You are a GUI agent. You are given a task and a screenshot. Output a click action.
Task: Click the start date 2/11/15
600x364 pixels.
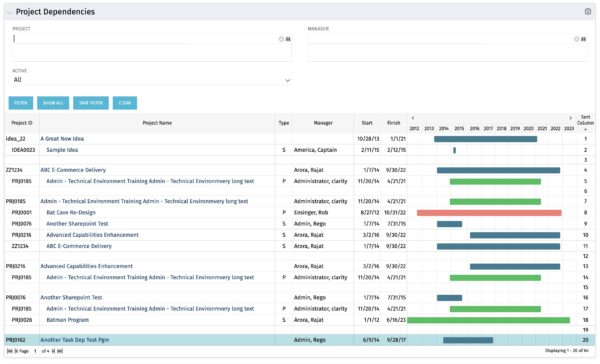pyautogui.click(x=370, y=150)
